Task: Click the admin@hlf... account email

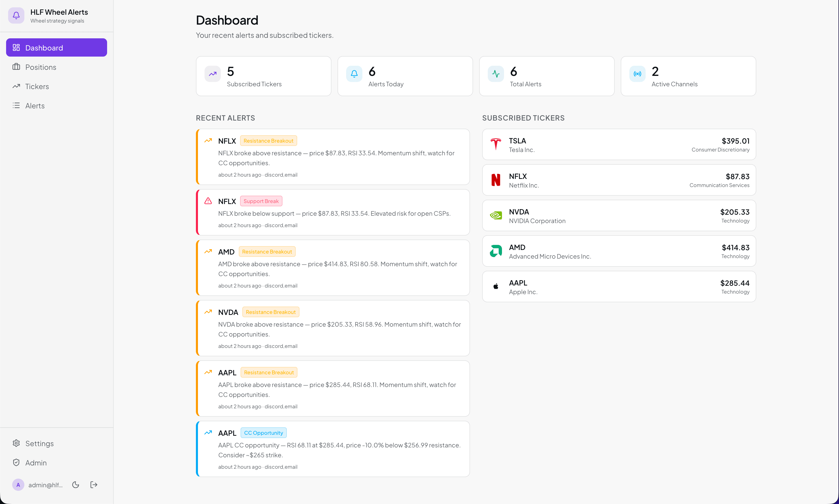Action: (x=45, y=485)
